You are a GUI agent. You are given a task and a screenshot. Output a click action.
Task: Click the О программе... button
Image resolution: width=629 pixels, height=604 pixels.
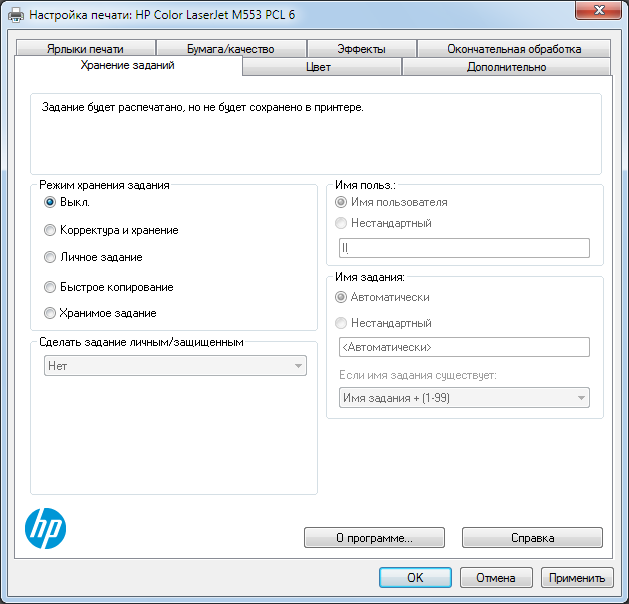pyautogui.click(x=374, y=538)
